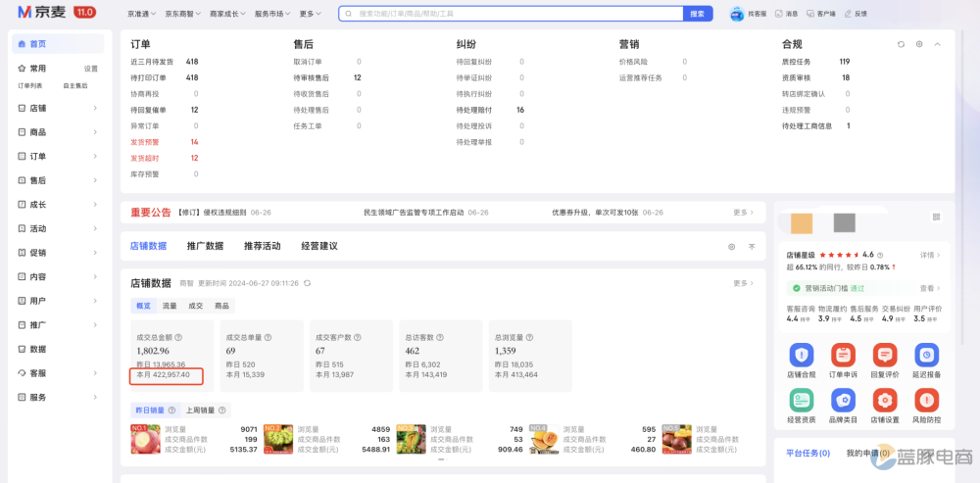Show the shop QR code

click(x=936, y=217)
